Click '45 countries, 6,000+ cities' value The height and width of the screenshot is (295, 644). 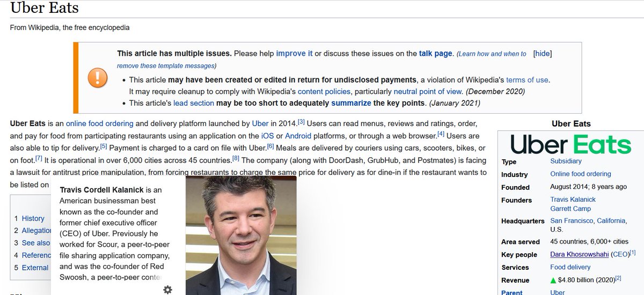(x=589, y=241)
